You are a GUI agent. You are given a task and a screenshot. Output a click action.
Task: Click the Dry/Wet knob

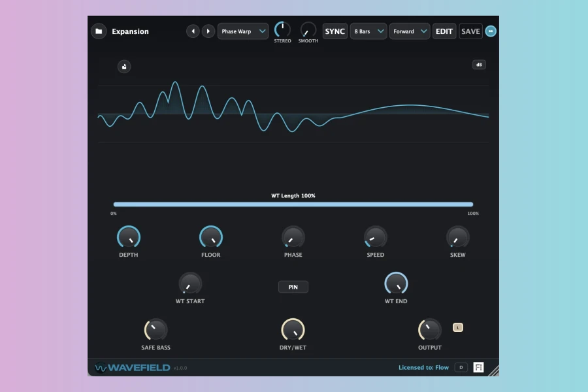[293, 330]
